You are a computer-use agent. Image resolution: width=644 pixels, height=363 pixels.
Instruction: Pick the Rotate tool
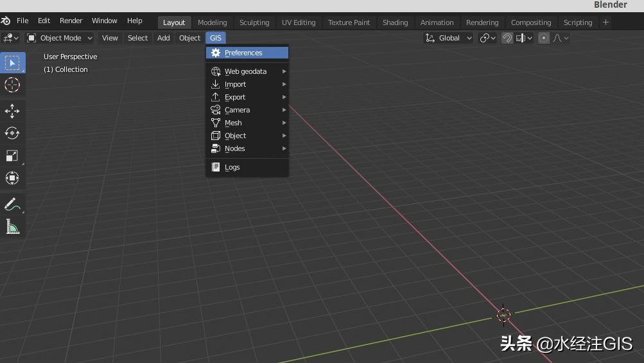[x=12, y=133]
